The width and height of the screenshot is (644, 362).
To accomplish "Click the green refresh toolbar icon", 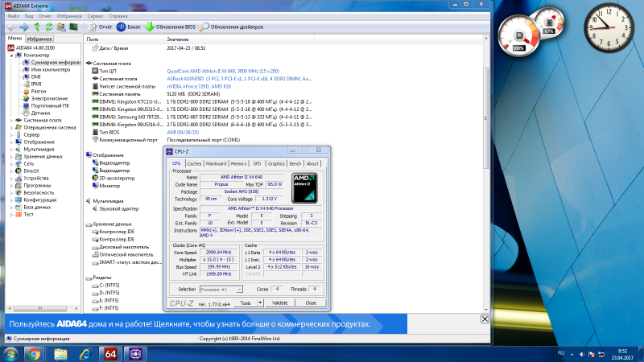I will coord(49,27).
